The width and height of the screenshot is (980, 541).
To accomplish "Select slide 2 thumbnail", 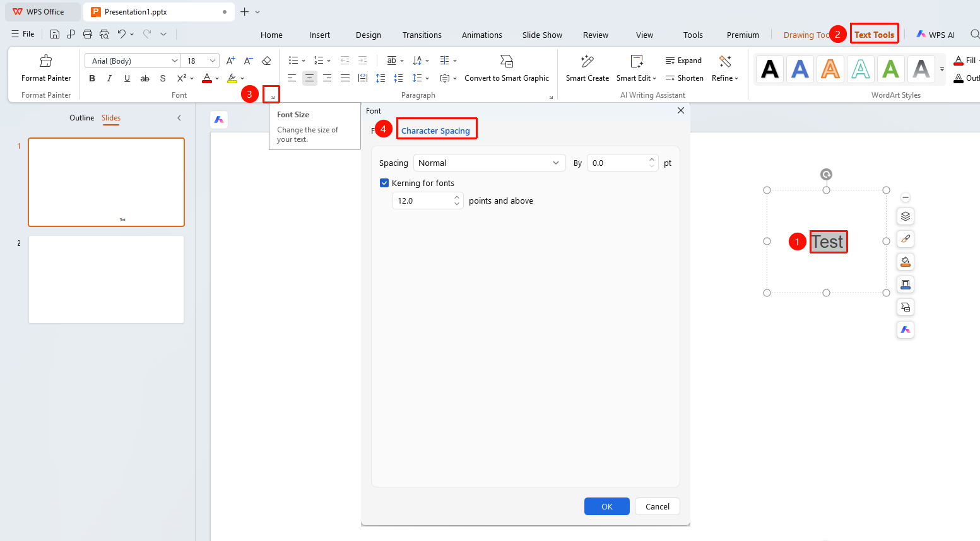I will 106,279.
